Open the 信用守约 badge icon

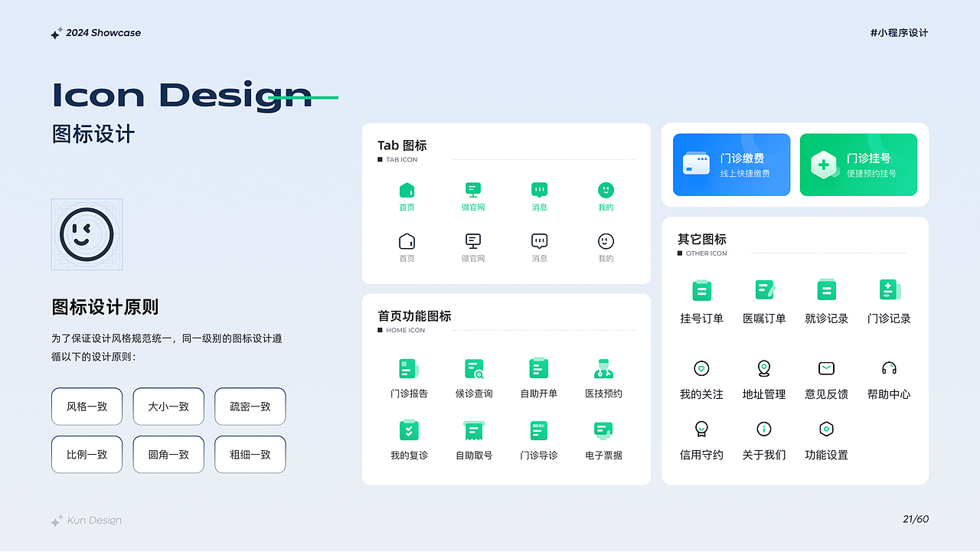pyautogui.click(x=701, y=429)
